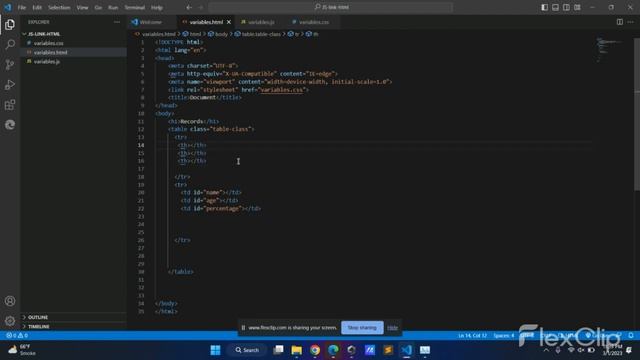The width and height of the screenshot is (640, 360).
Task: Switch to the variables.html editor tab
Action: click(206, 22)
